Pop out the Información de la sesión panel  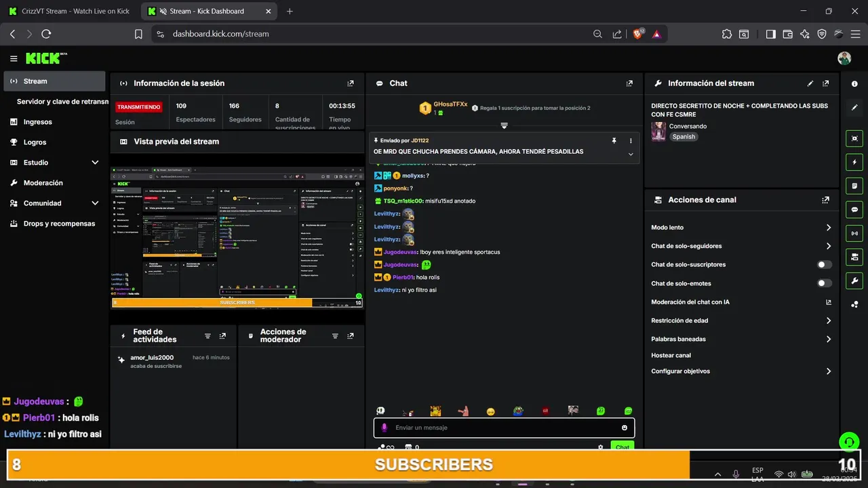[x=351, y=83]
